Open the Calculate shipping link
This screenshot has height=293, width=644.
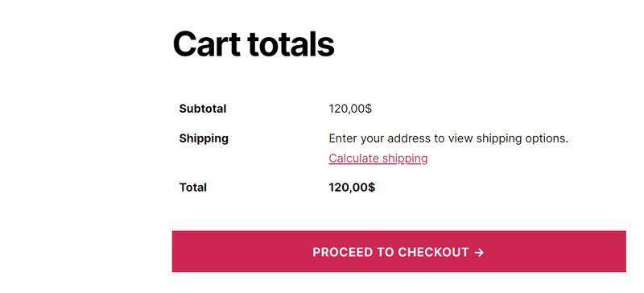(x=378, y=159)
